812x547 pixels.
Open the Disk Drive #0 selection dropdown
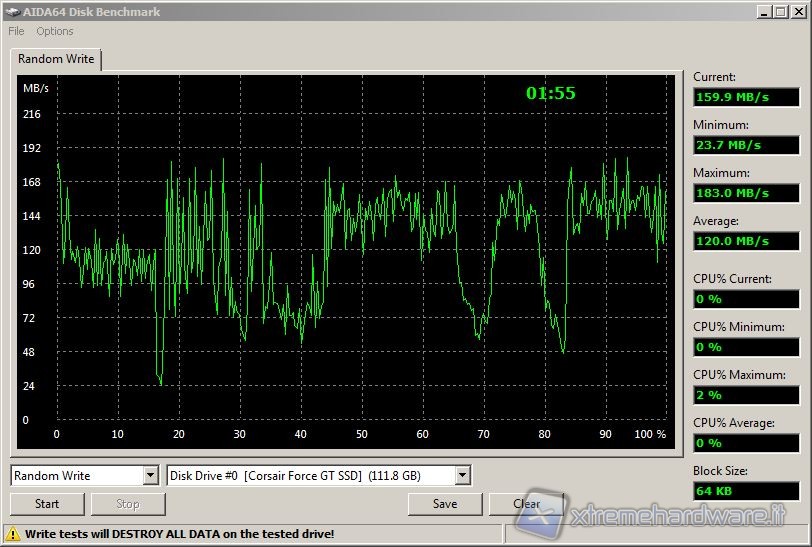[461, 476]
